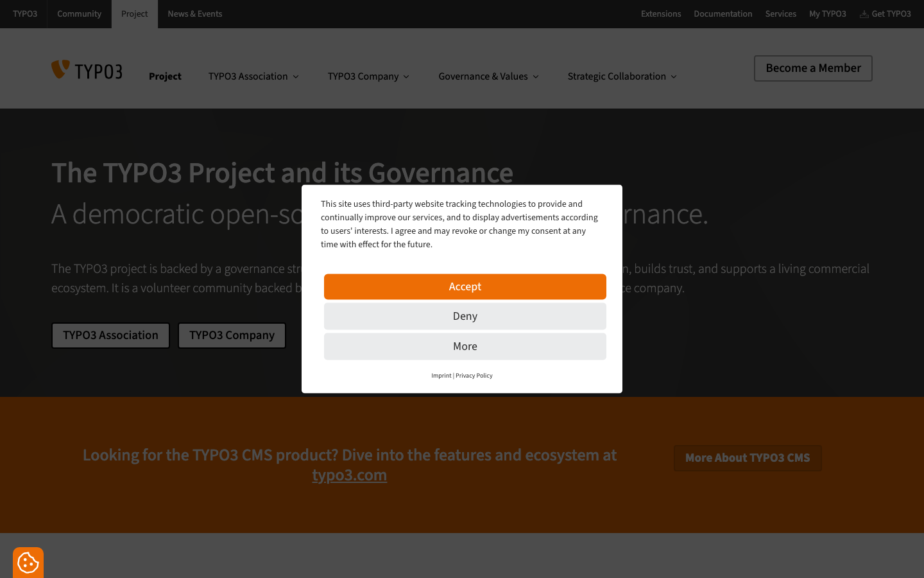Viewport: 924px width, 578px height.
Task: Click the More About TYPO3 CMS button
Action: (x=748, y=458)
